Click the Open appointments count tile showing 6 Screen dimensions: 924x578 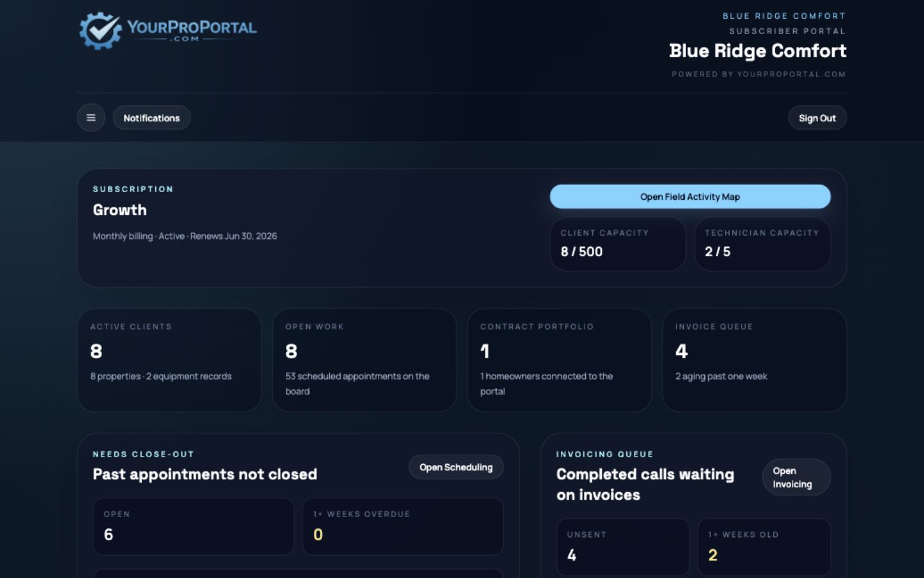click(x=193, y=526)
